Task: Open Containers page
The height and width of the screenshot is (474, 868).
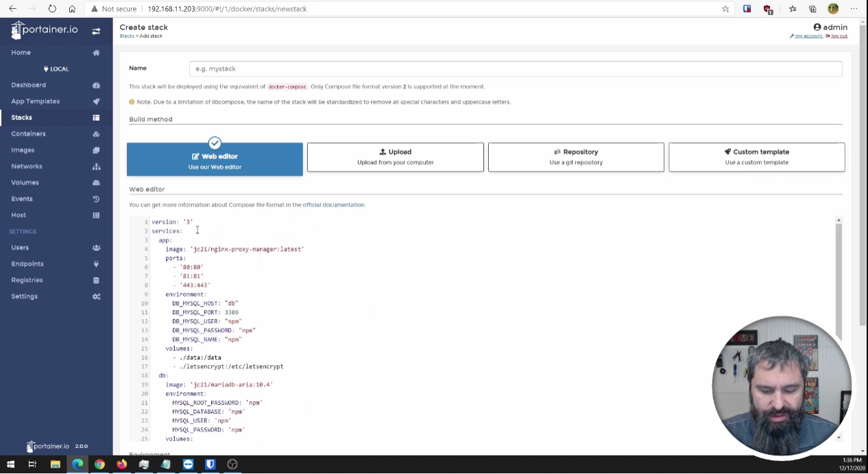Action: click(28, 134)
